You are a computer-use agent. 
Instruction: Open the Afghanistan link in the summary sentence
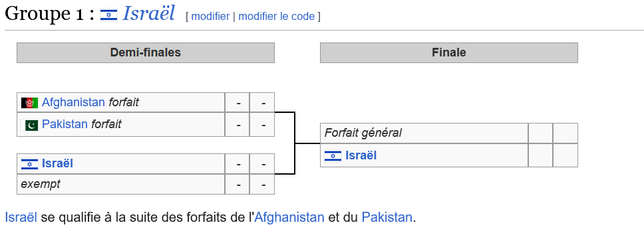click(x=289, y=217)
